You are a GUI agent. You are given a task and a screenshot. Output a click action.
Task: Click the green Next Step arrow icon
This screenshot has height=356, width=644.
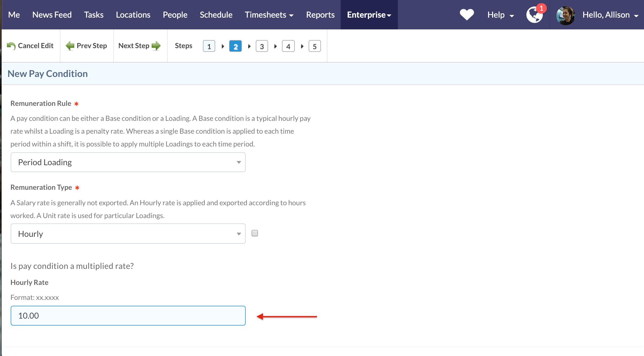(x=156, y=46)
